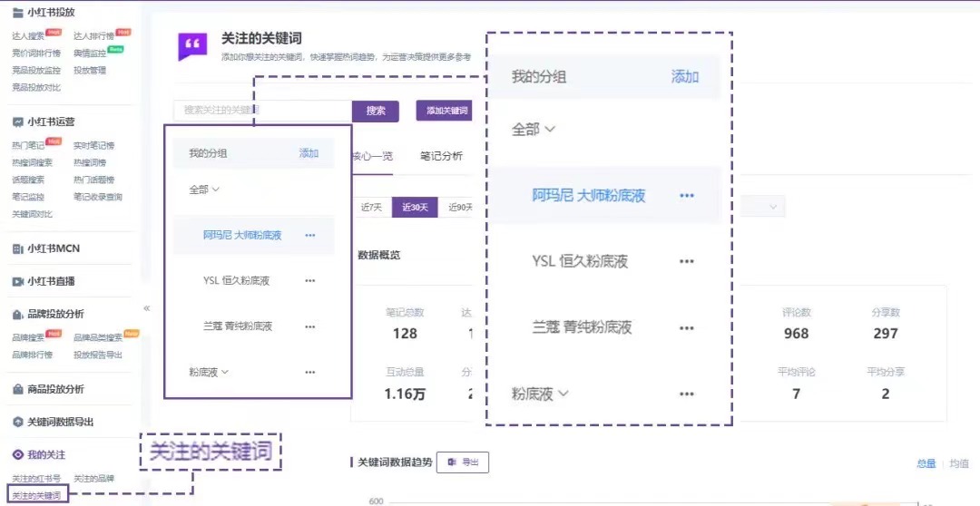Open 舆情监控 in the sidebar
980x506 pixels.
click(89, 54)
